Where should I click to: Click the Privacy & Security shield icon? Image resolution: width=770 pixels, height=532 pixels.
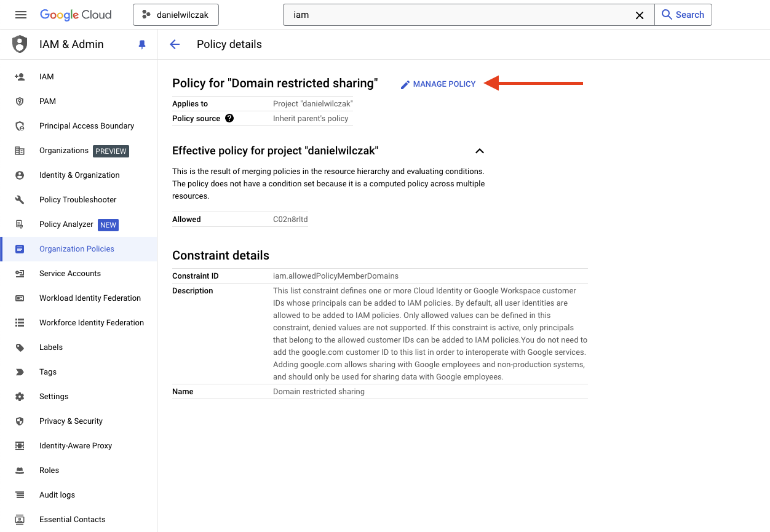click(20, 421)
